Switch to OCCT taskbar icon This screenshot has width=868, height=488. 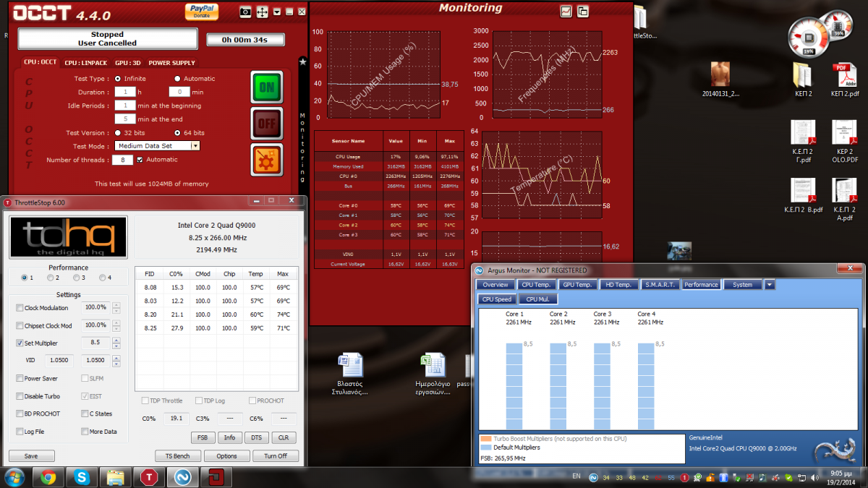coord(216,477)
